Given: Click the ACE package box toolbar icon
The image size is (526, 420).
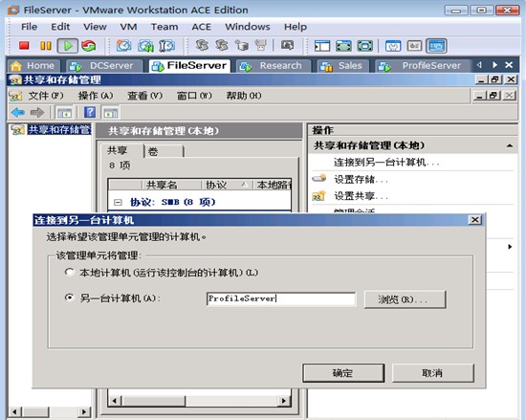Looking at the screenshot, I should (x=242, y=45).
